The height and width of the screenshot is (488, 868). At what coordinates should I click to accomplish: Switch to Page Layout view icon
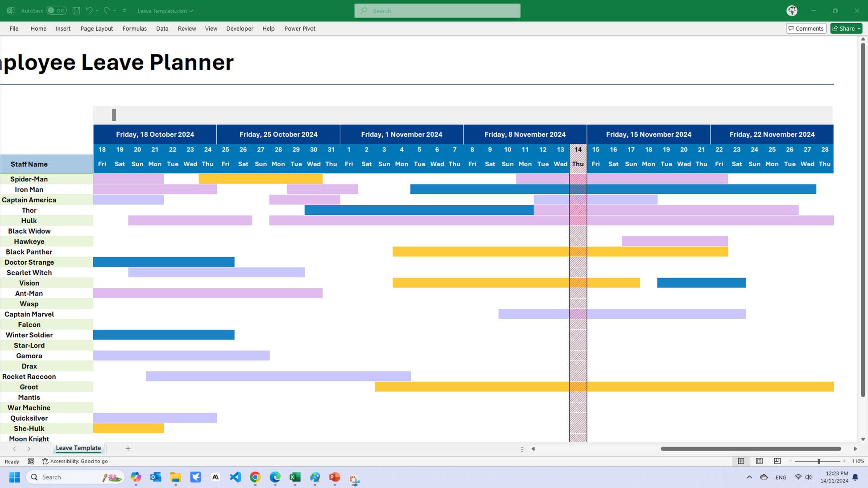759,461
